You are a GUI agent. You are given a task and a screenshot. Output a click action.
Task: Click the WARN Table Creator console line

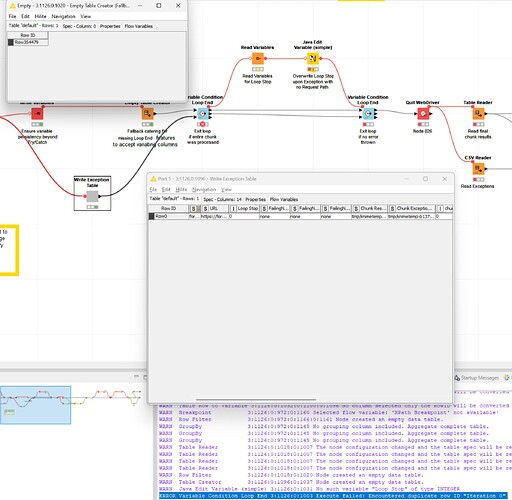pos(291,482)
